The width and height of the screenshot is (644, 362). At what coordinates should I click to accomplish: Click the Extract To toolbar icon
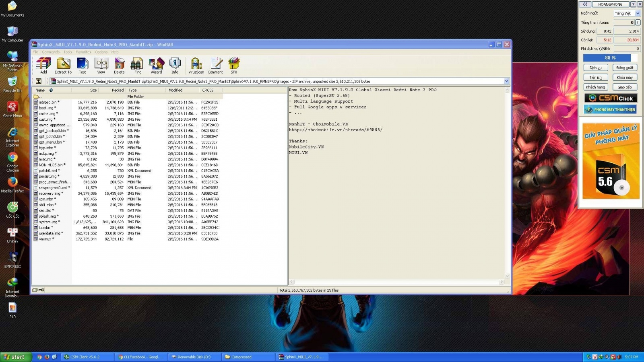click(x=63, y=65)
